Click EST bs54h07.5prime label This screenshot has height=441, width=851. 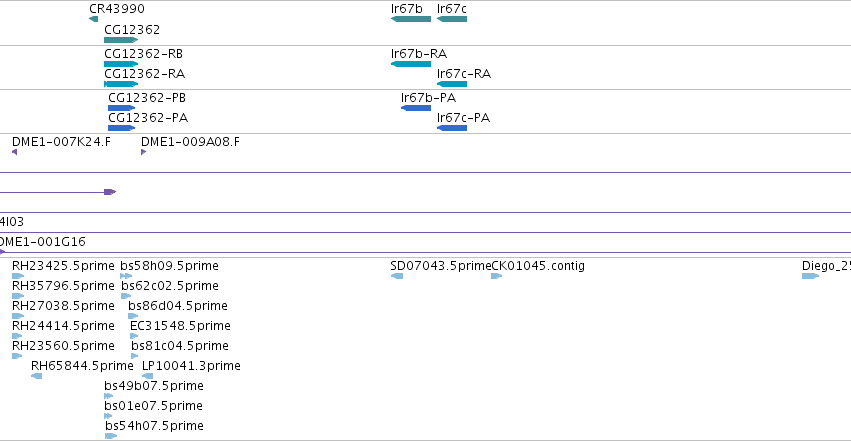point(155,426)
